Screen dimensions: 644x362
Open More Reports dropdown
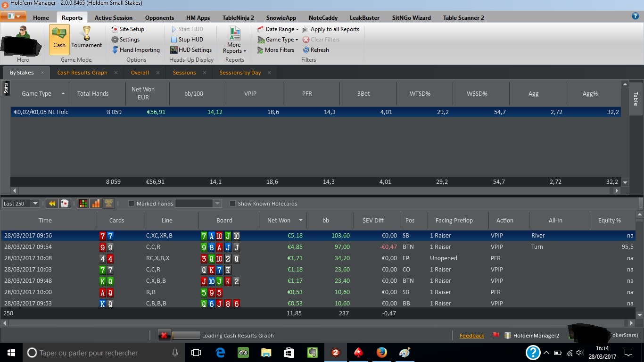234,40
